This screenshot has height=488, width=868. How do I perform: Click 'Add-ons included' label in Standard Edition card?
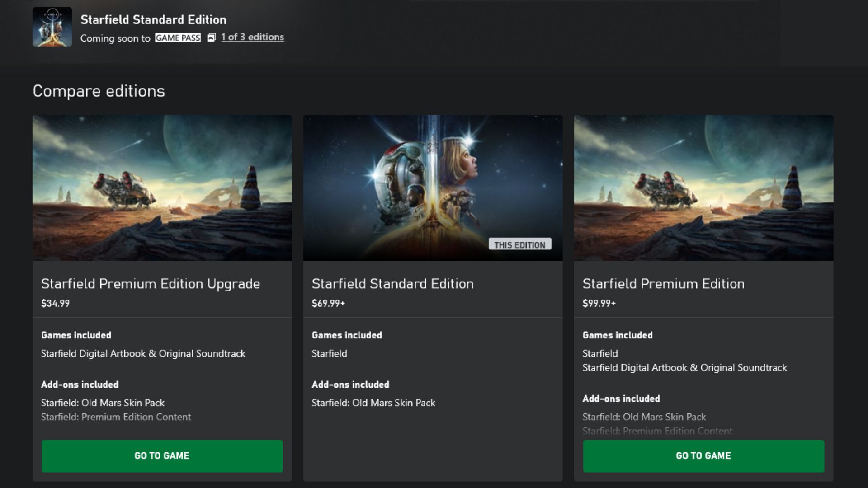coord(350,385)
